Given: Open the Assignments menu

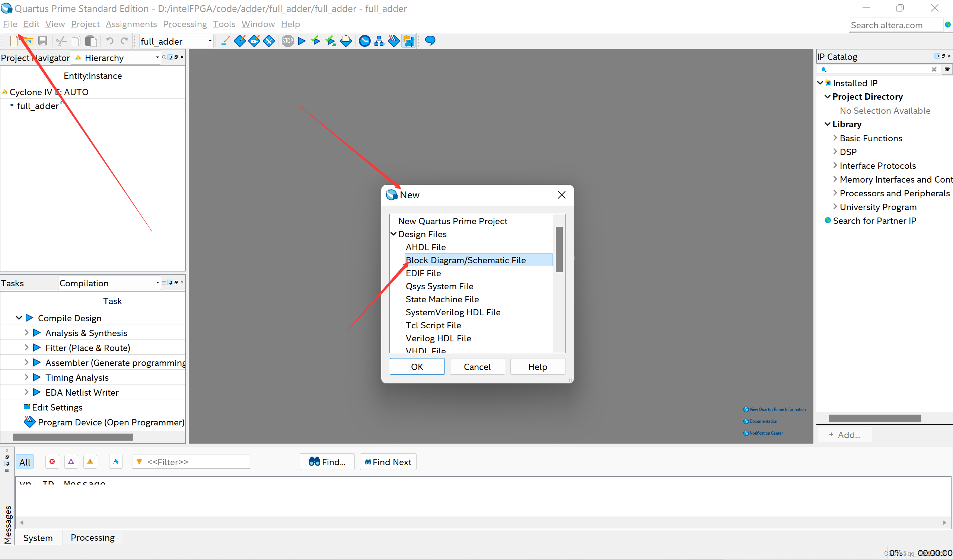Looking at the screenshot, I should pyautogui.click(x=131, y=24).
